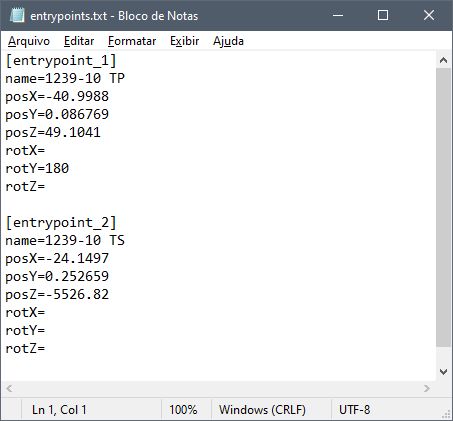Close the Bloco de Notas window
The height and width of the screenshot is (421, 453).
pyautogui.click(x=429, y=15)
